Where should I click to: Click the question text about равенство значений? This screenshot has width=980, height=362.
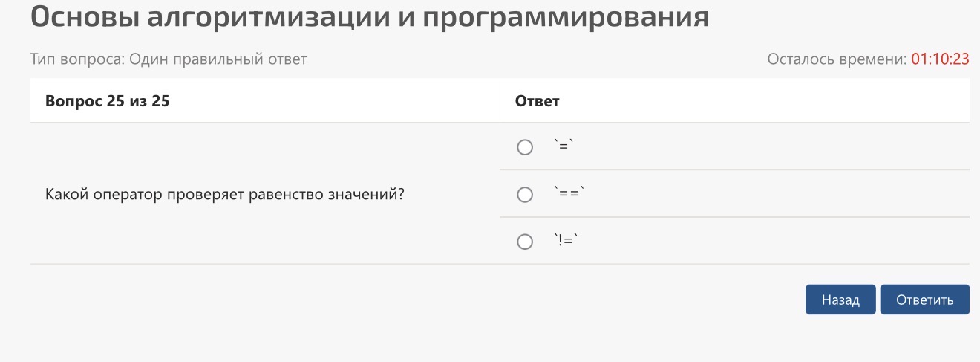coord(225,195)
